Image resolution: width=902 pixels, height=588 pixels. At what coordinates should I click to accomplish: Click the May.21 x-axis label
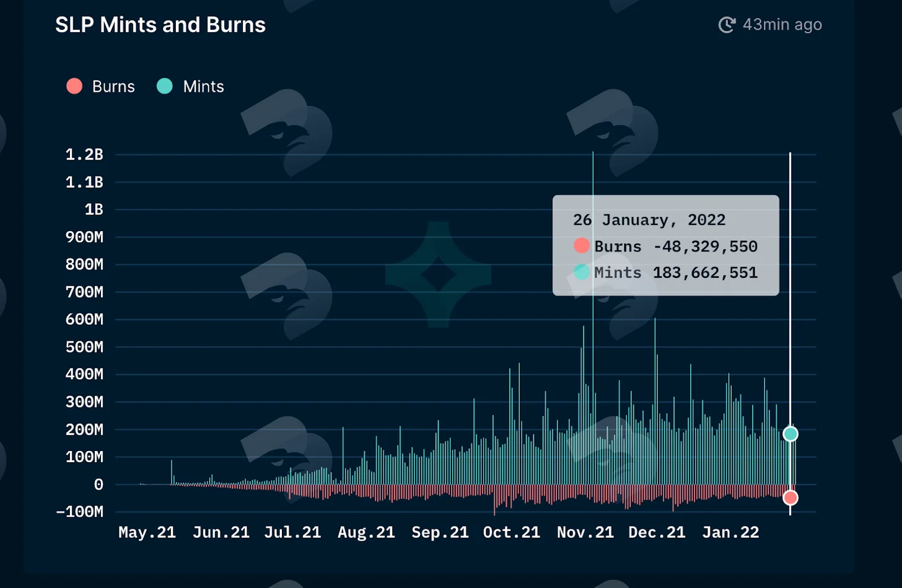pos(147,532)
